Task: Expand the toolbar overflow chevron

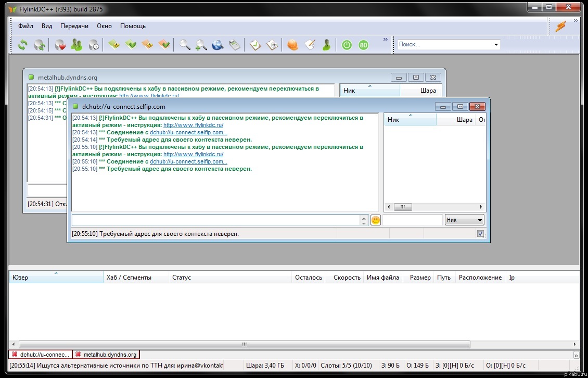Action: 386,40
